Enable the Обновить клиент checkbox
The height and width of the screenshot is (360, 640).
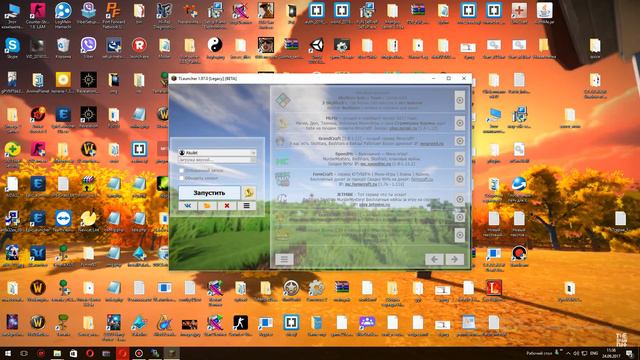tap(182, 178)
